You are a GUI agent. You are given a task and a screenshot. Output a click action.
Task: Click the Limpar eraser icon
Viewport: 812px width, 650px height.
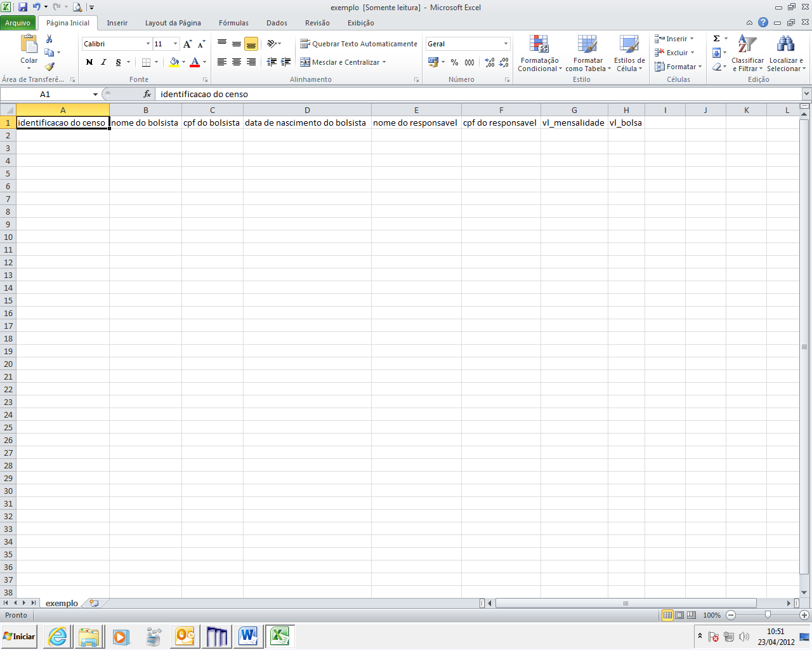(x=717, y=67)
